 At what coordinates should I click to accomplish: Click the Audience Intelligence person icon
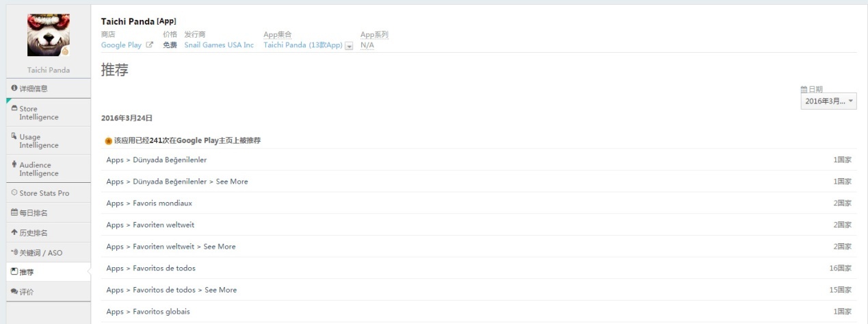coord(14,164)
